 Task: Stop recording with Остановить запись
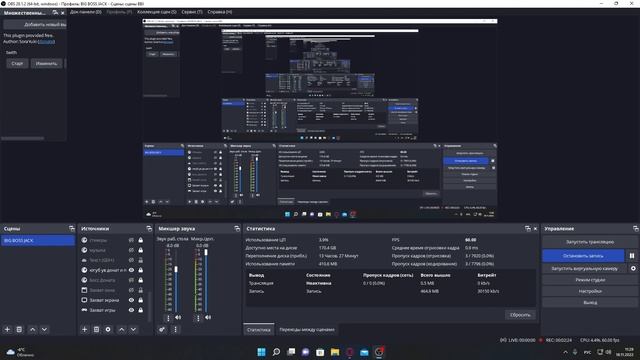583,256
